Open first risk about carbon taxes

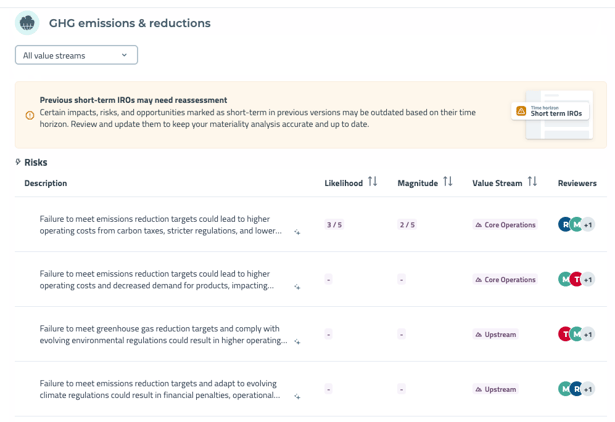160,225
